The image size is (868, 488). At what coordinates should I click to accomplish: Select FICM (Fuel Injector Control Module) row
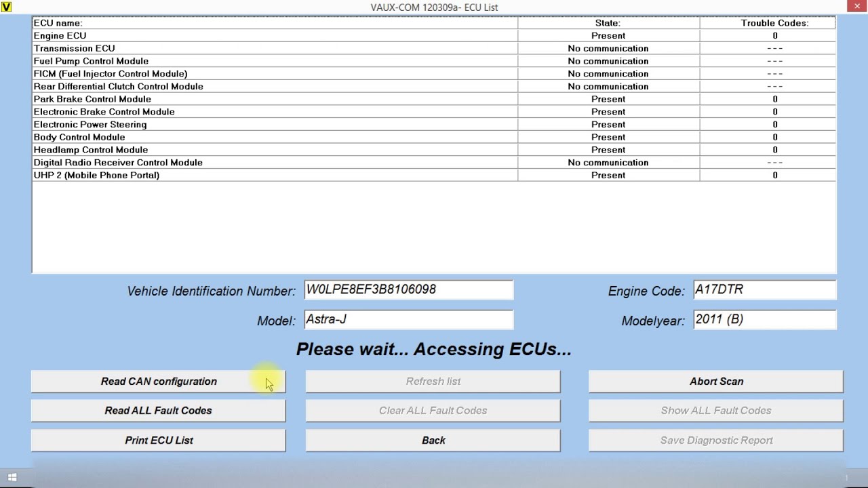point(434,74)
